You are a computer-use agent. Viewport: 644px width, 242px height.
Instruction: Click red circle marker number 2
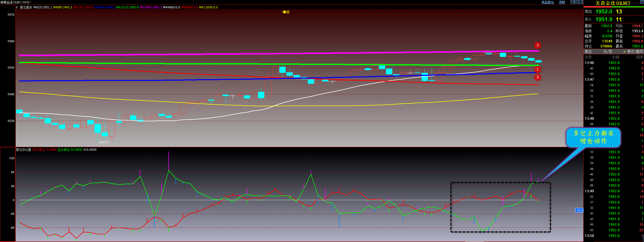(537, 45)
